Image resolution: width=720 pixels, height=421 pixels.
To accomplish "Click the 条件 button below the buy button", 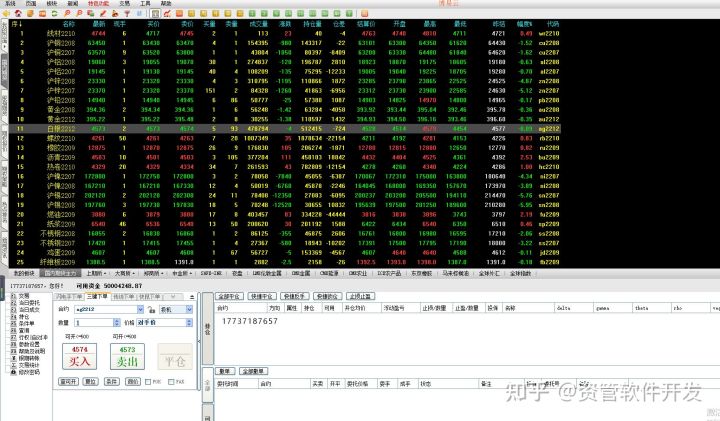I will pyautogui.click(x=112, y=382).
